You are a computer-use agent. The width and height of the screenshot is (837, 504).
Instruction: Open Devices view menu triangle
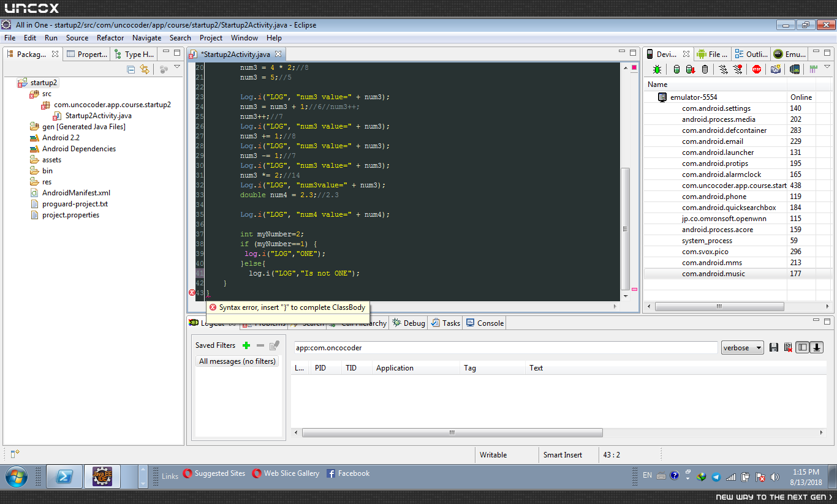pos(827,67)
